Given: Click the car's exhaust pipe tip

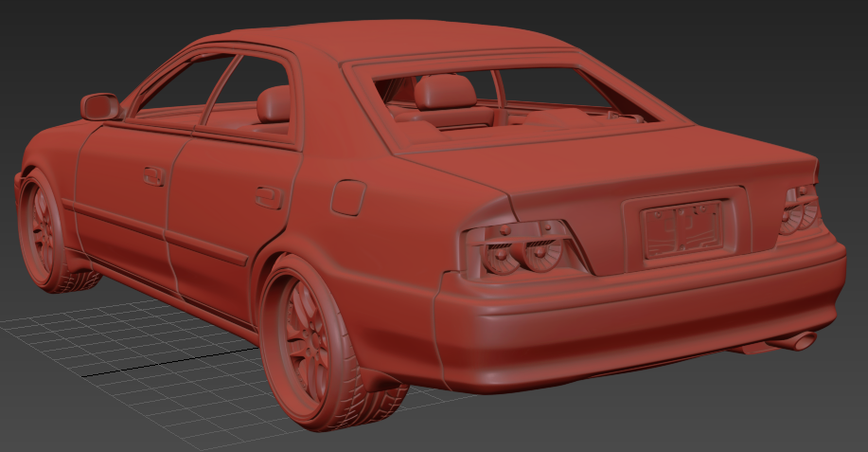Looking at the screenshot, I should pyautogui.click(x=800, y=340).
